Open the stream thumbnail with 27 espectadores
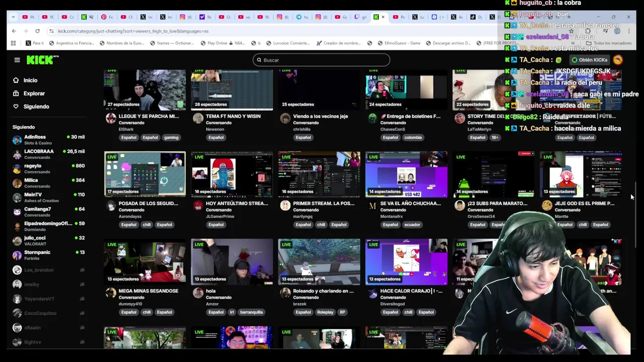 pyautogui.click(x=145, y=90)
